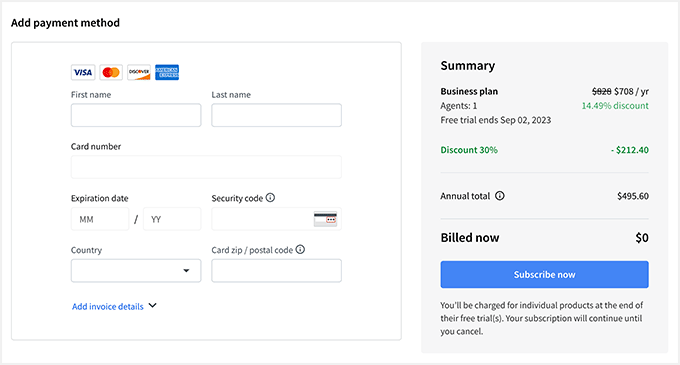Expand the Add invoice details chevron

[x=152, y=306]
